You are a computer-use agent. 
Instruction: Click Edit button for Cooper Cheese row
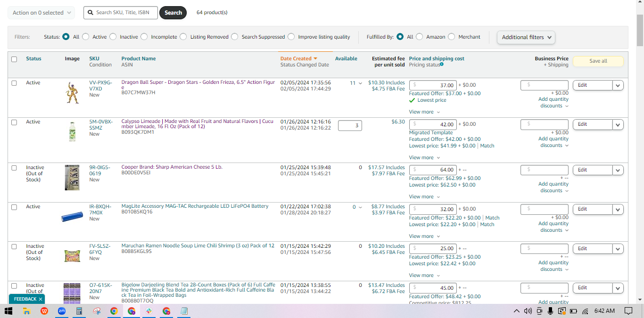pos(593,170)
